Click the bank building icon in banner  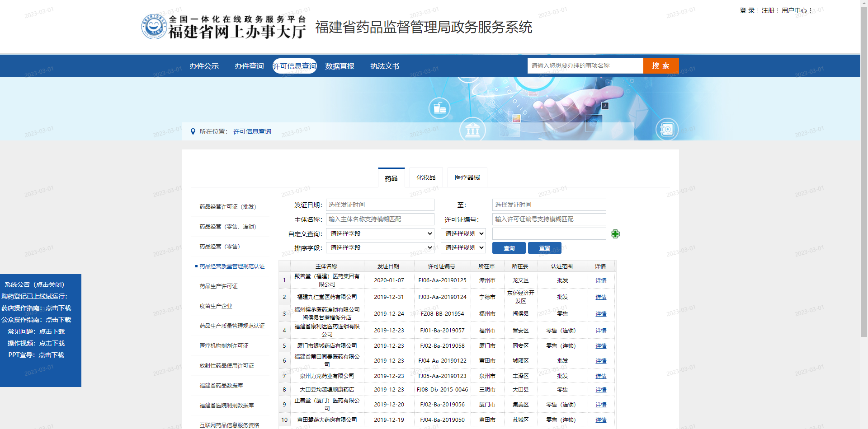pos(472,131)
